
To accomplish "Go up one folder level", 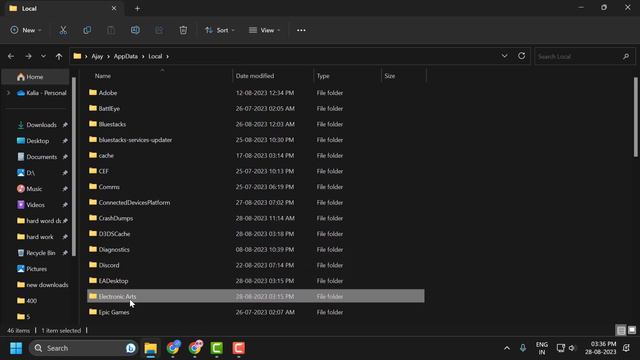I will click(x=59, y=56).
